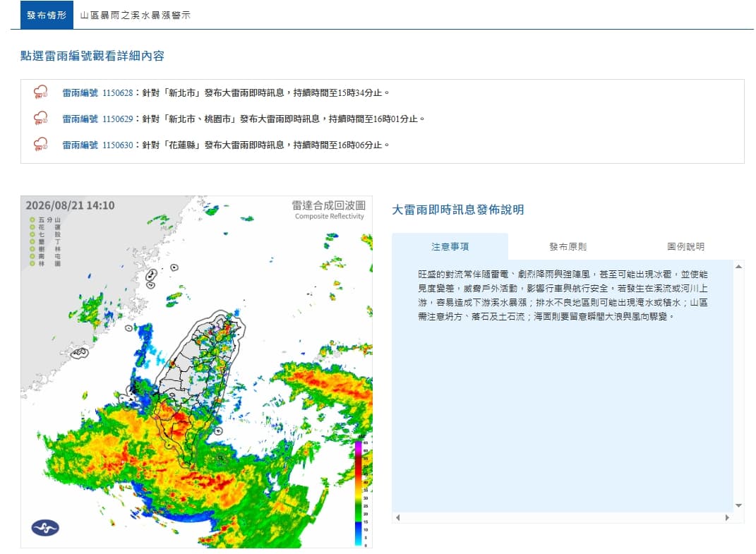
Task: Click the 樹林 radar station legend entry
Action: tap(45, 249)
